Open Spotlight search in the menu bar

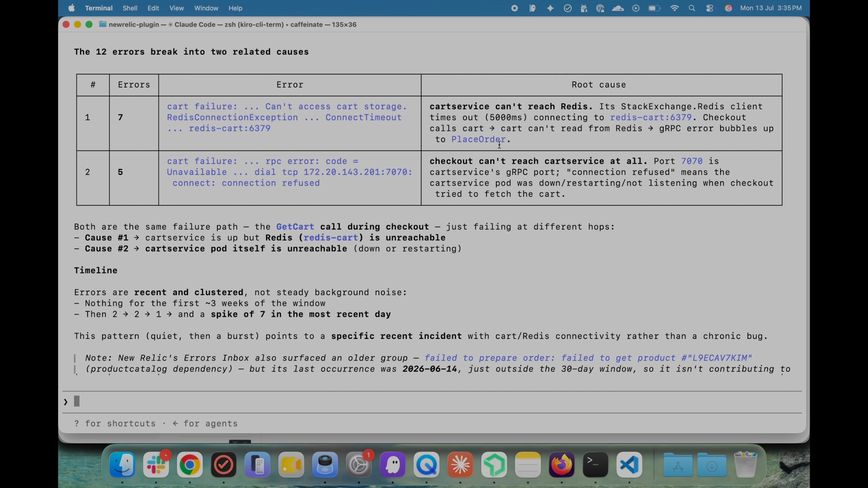click(692, 8)
